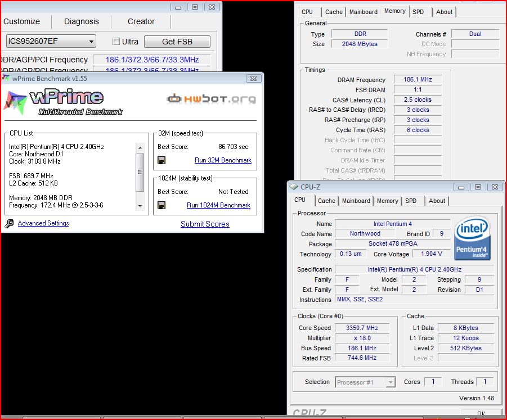The height and width of the screenshot is (420, 507).
Task: Enable the Ultra checkbox
Action: pyautogui.click(x=116, y=42)
